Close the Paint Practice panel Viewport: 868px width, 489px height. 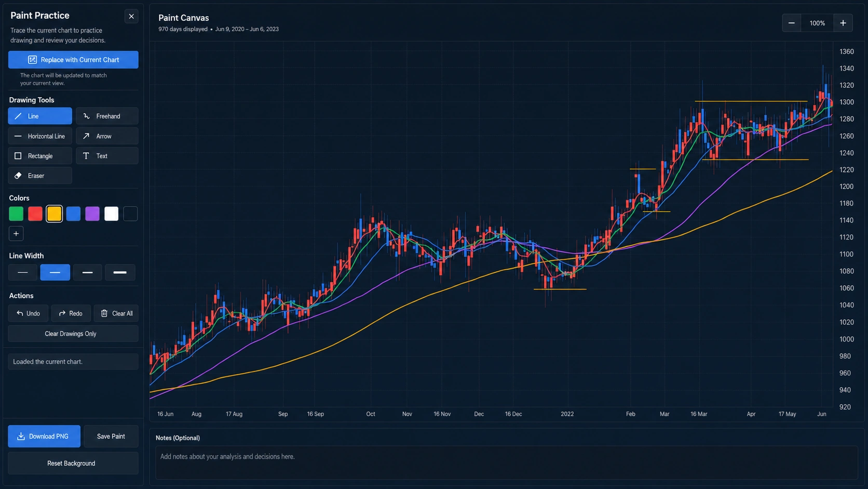131,16
